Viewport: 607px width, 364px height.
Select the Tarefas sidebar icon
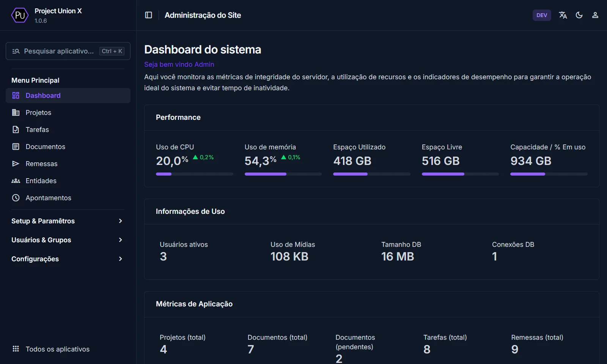click(16, 129)
